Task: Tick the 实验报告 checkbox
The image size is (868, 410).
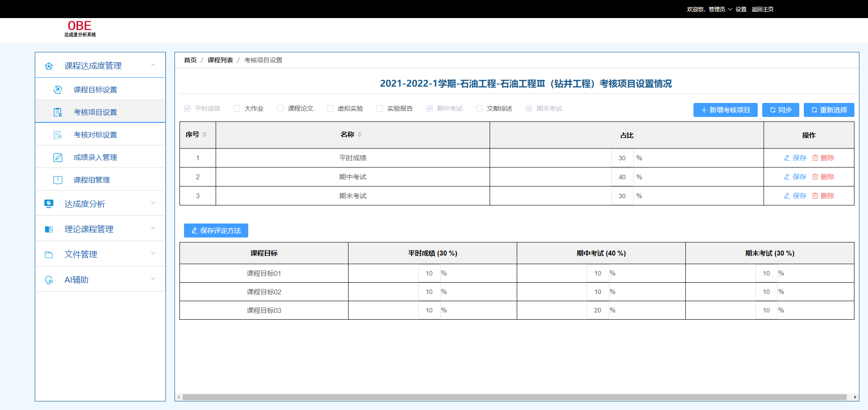Action: coord(380,108)
